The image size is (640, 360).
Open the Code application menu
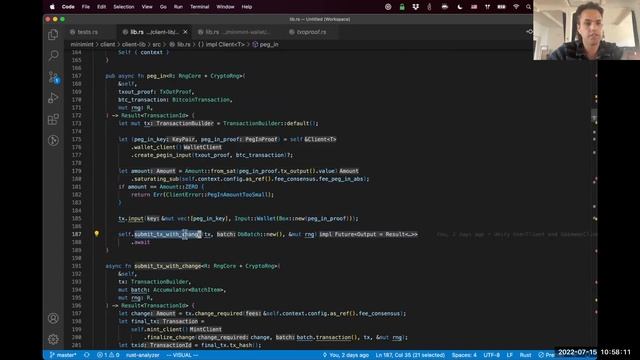pyautogui.click(x=68, y=7)
